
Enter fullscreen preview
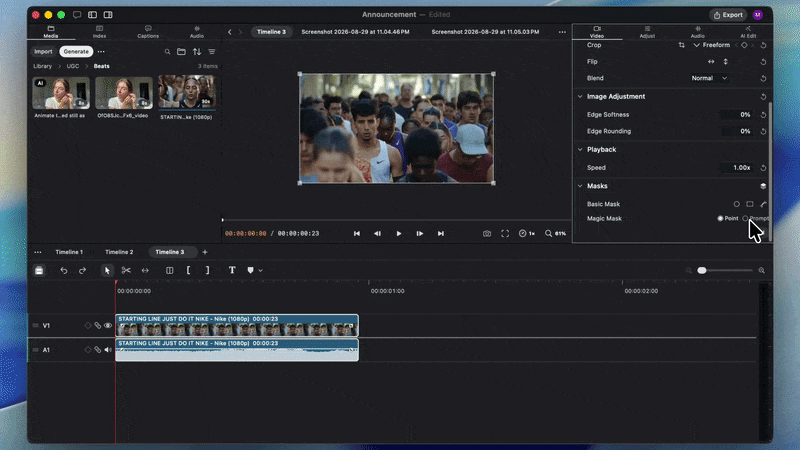505,233
